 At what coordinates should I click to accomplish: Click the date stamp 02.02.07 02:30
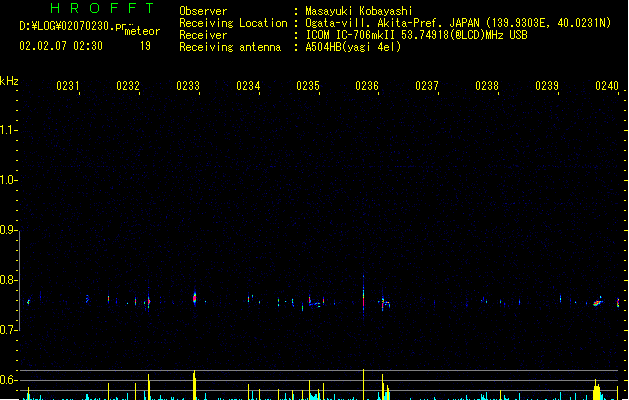pyautogui.click(x=61, y=46)
